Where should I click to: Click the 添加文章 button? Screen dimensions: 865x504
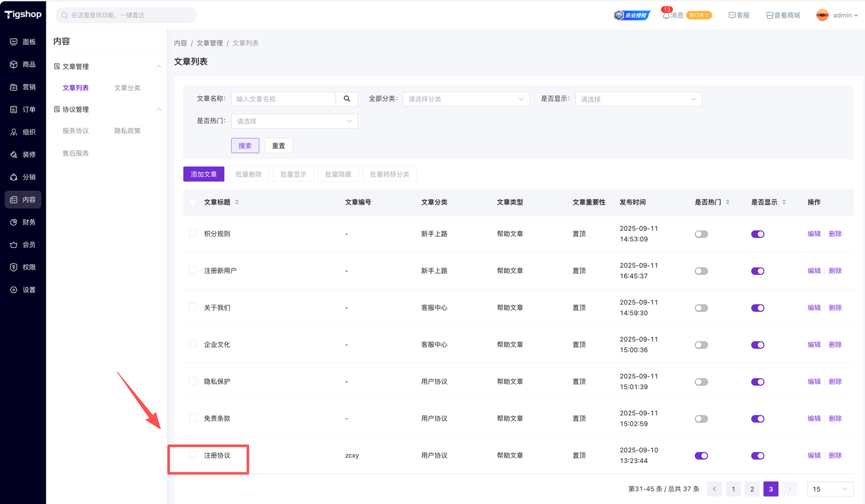(x=203, y=174)
